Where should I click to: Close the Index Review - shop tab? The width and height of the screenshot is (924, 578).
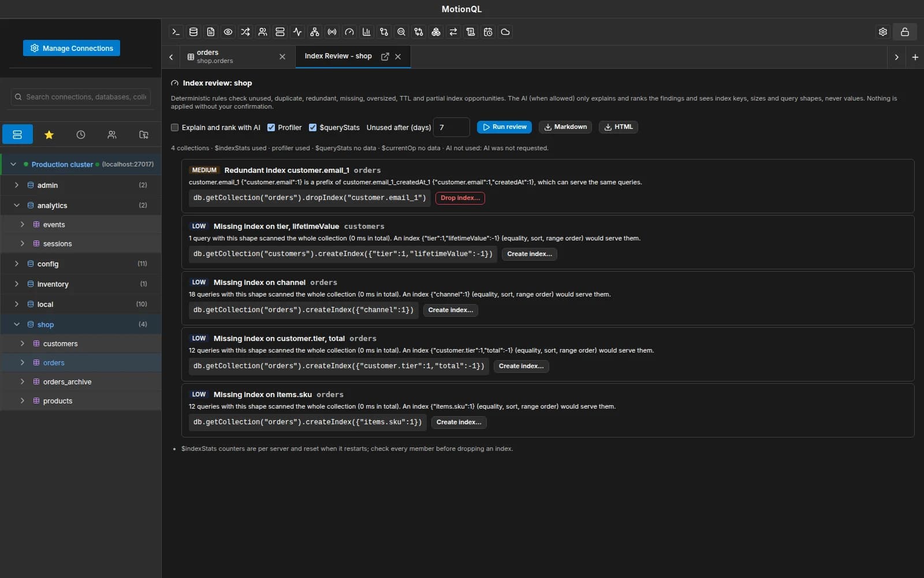[398, 57]
